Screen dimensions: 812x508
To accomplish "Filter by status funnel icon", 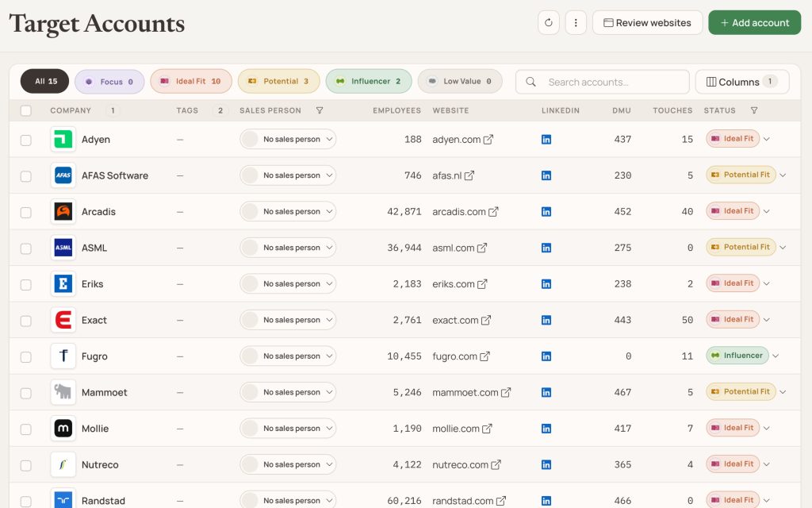I will (x=754, y=110).
